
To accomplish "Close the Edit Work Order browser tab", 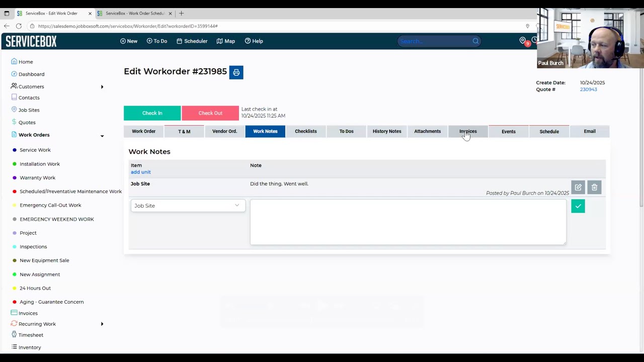I will [x=90, y=14].
